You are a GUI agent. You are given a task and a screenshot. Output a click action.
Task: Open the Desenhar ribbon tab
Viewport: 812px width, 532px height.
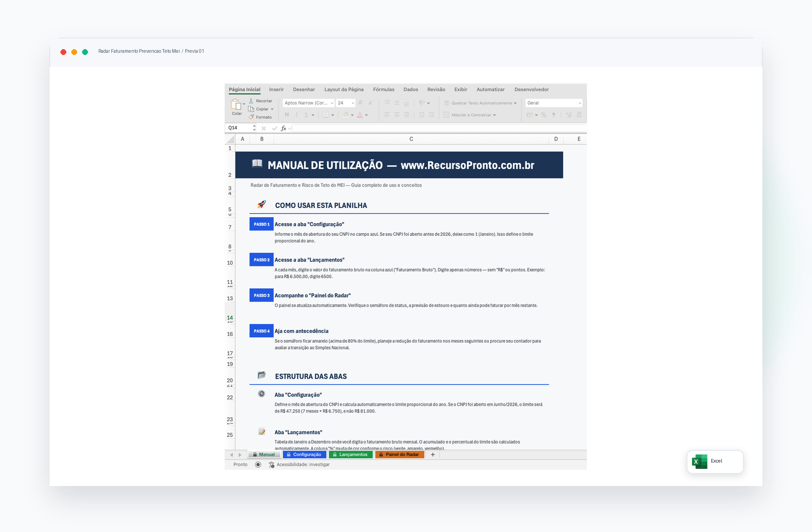coord(304,90)
